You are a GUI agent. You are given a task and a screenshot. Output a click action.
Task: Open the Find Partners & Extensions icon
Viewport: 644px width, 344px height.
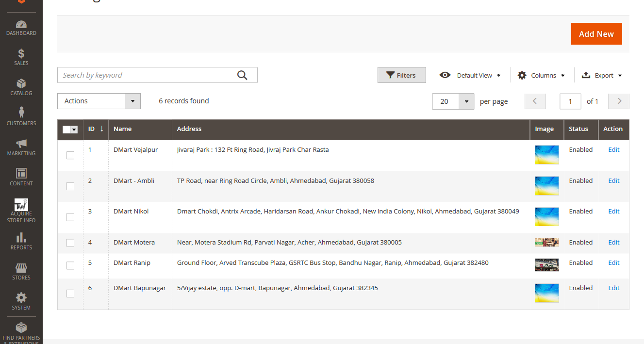[x=21, y=328]
